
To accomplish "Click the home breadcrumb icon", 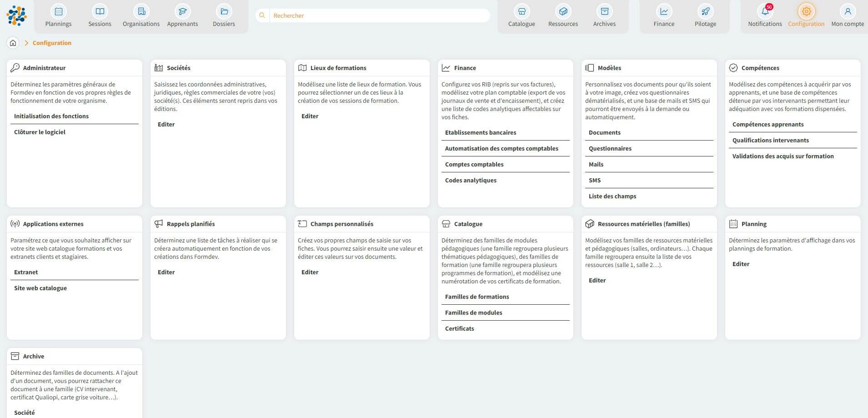I will click(x=13, y=43).
